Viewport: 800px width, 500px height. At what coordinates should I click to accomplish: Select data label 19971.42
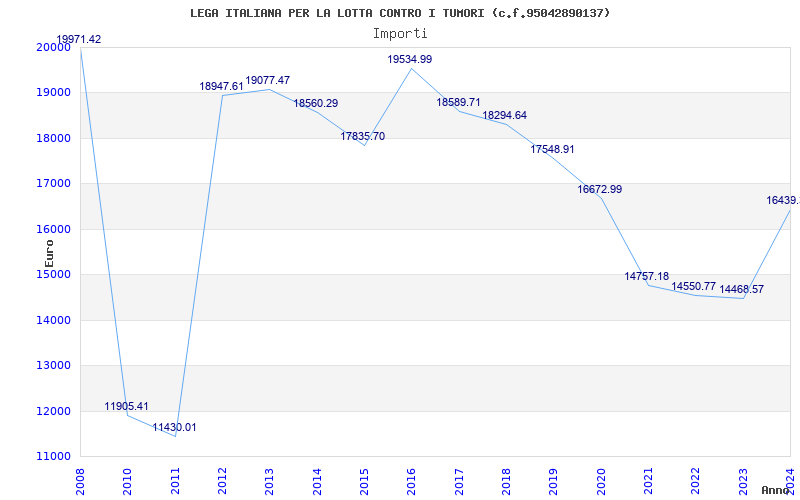point(79,39)
